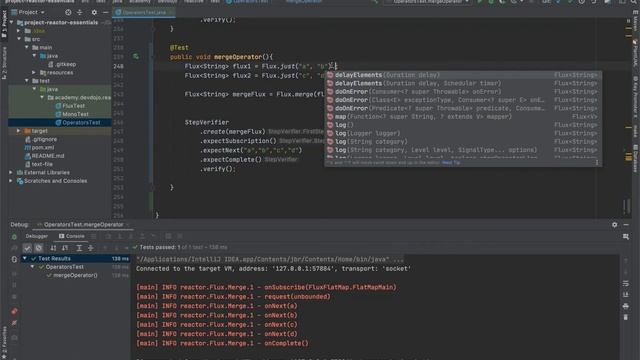Choose log(String category) completion item
Viewport: 640px width, 360px height.
(463, 142)
